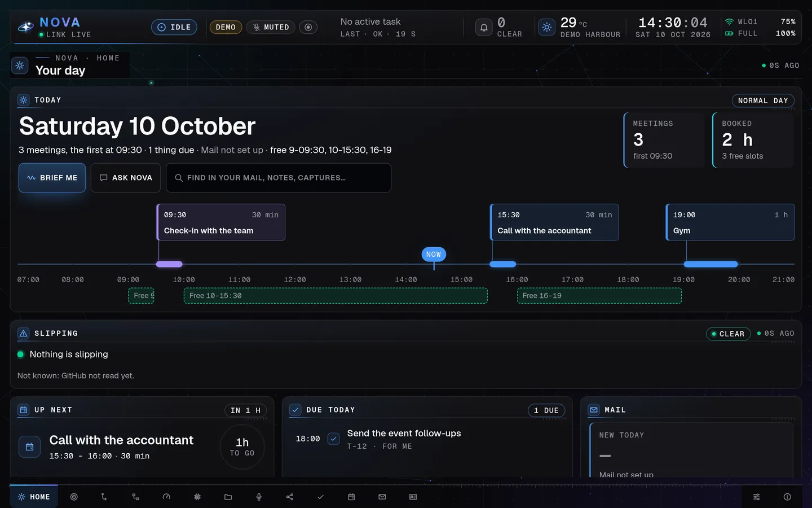812x508 pixels.
Task: Open the sliders settings icon in bottom nav
Action: pyautogui.click(x=757, y=497)
